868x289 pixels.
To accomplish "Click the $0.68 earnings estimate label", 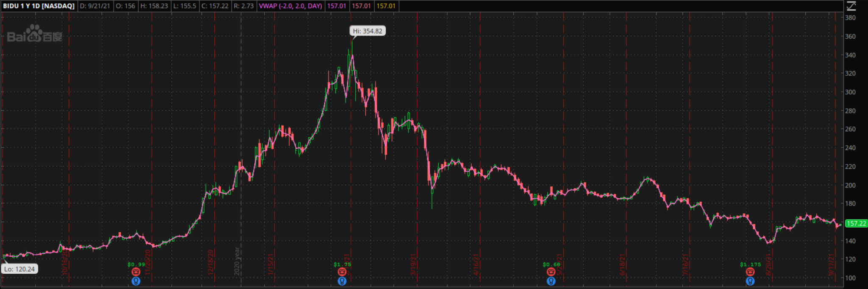I will [x=551, y=264].
